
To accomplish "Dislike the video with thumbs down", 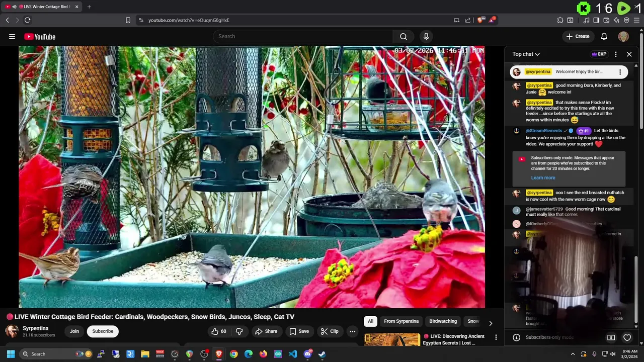I will (239, 331).
